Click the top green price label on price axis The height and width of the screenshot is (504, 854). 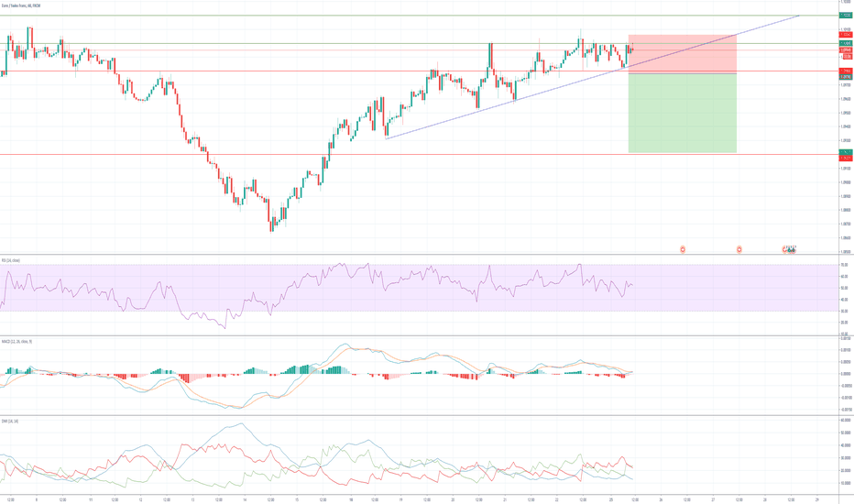tap(845, 16)
